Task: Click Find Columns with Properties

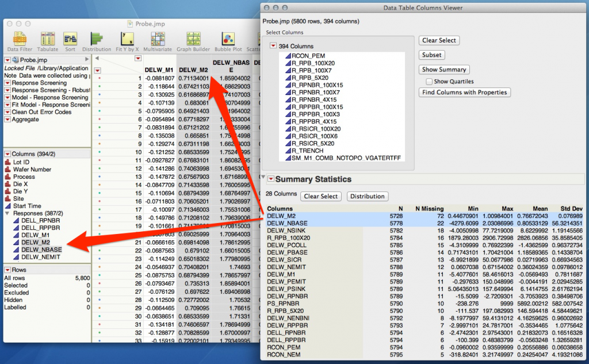Action: point(464,93)
